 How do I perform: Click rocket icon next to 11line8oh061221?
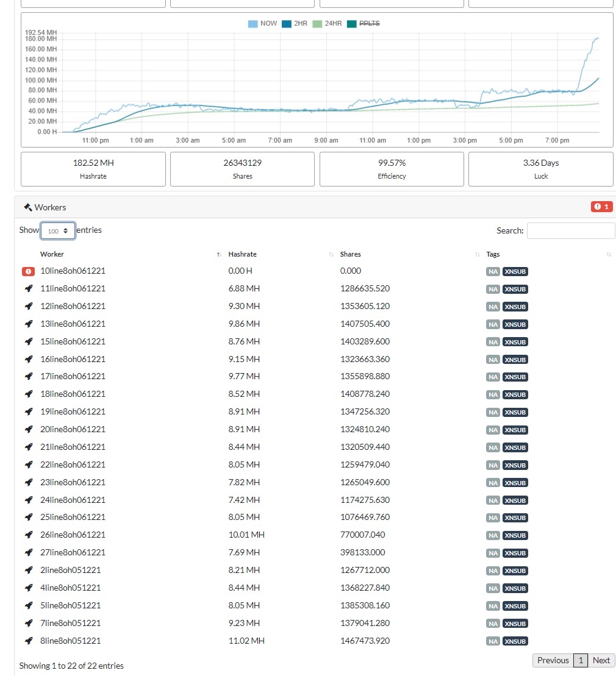29,289
